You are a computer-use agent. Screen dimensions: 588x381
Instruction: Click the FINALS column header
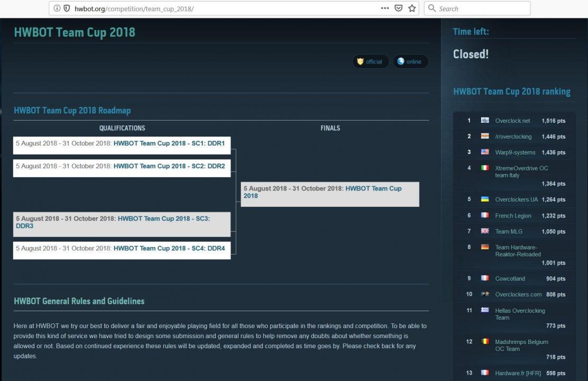(x=330, y=128)
